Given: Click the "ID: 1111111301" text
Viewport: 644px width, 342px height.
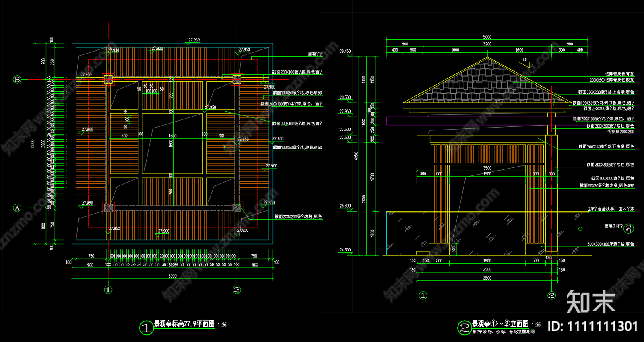Looking at the screenshot, I should 592,326.
